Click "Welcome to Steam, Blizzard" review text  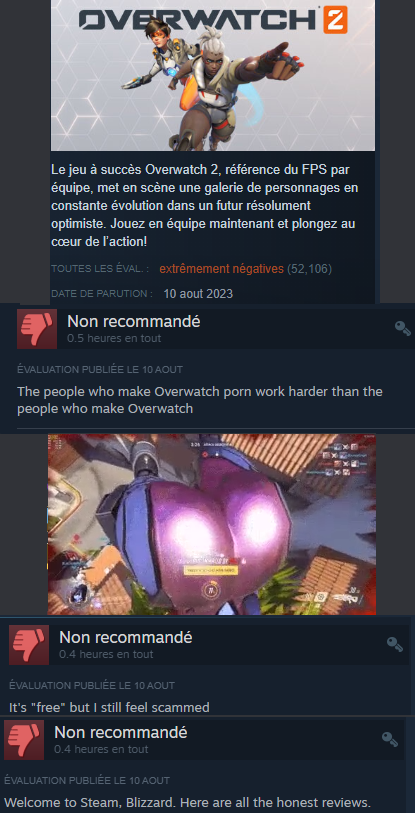tap(187, 802)
